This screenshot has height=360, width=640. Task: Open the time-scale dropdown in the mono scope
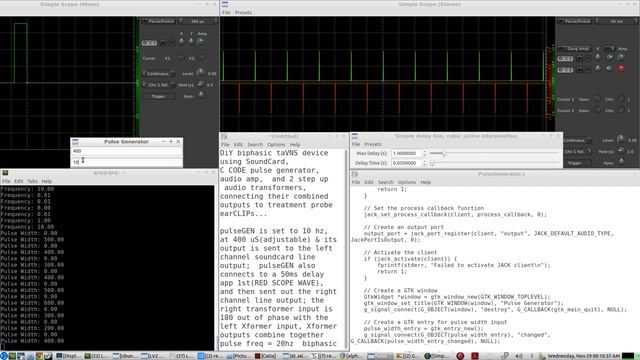198,21
